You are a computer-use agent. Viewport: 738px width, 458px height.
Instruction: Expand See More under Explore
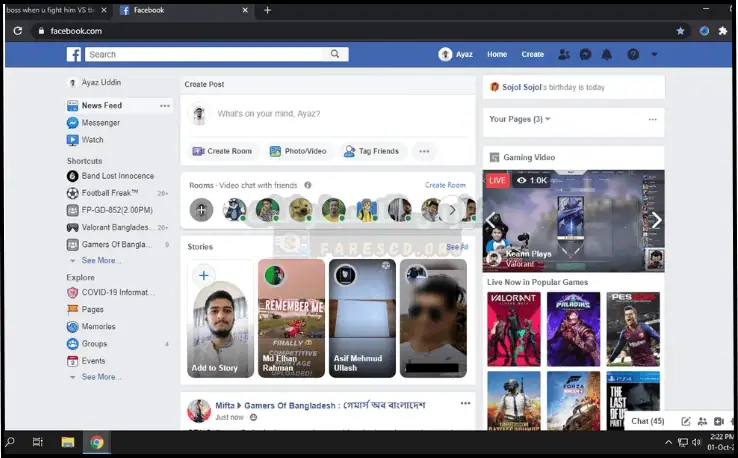coord(100,377)
